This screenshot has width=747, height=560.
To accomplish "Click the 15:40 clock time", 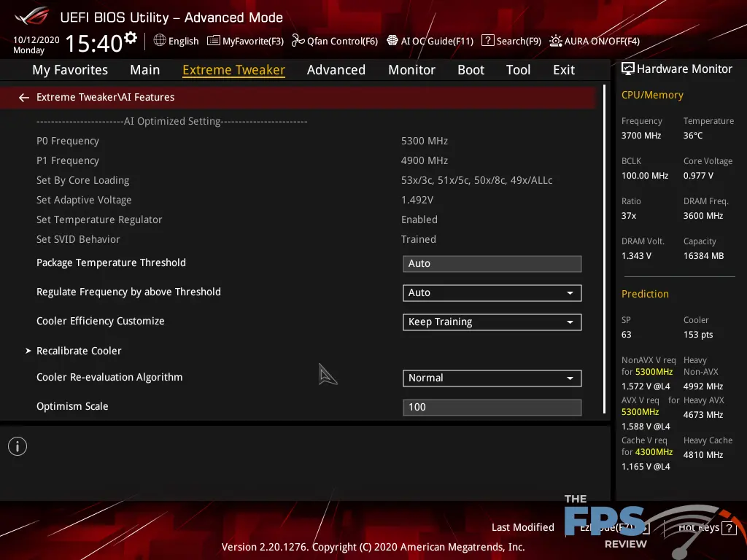I will pos(94,43).
